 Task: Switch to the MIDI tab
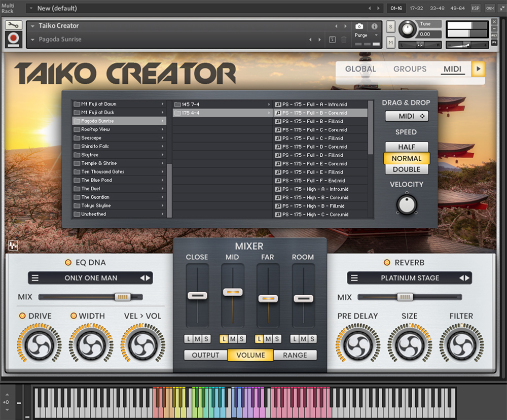[x=452, y=69]
